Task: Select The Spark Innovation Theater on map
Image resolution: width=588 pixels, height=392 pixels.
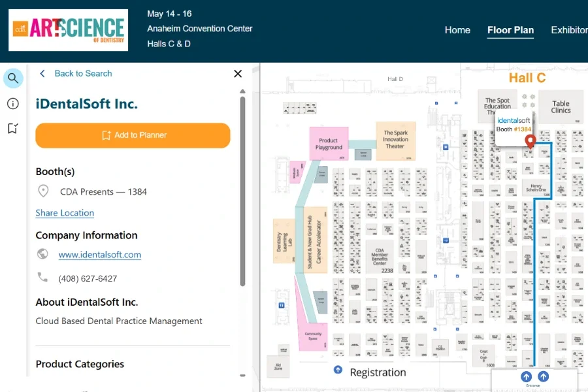Action: [396, 140]
